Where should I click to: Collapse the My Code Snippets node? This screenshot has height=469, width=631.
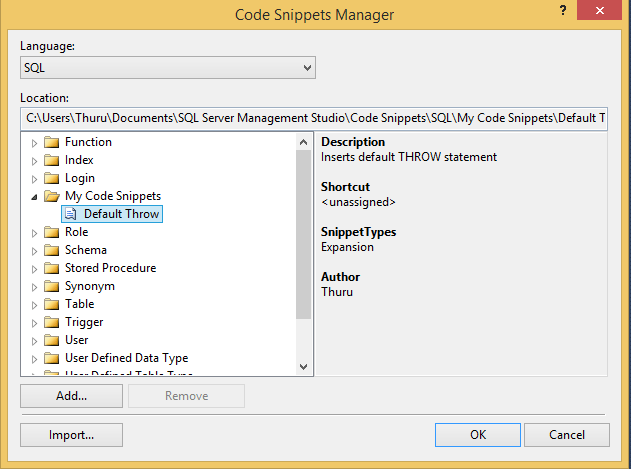[x=35, y=196]
